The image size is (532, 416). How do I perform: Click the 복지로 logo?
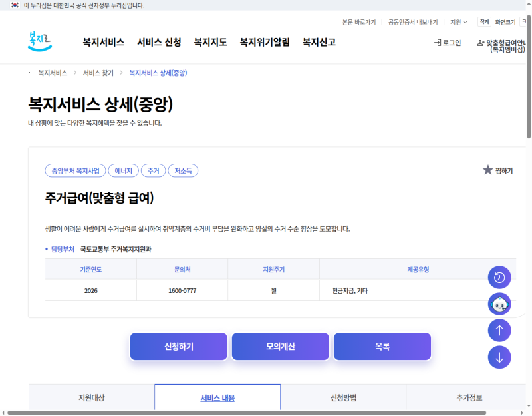point(40,41)
